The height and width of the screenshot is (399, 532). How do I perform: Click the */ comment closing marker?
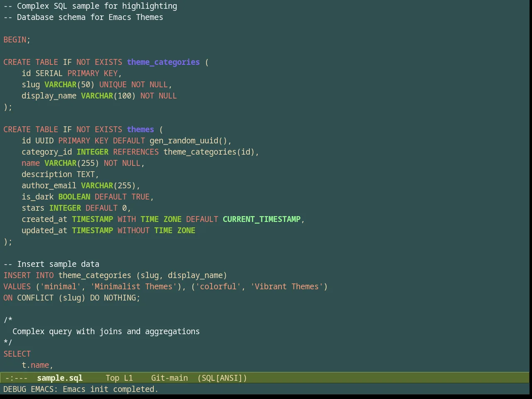click(8, 342)
